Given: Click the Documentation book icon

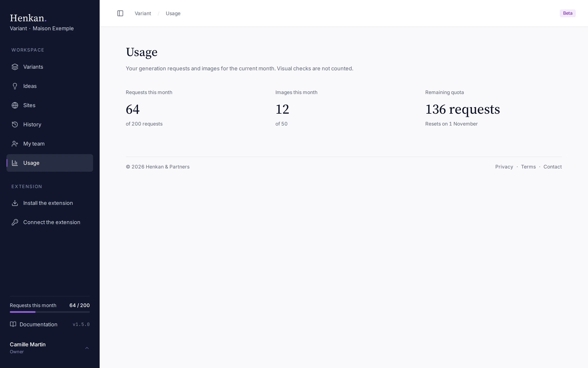Looking at the screenshot, I should [13, 324].
